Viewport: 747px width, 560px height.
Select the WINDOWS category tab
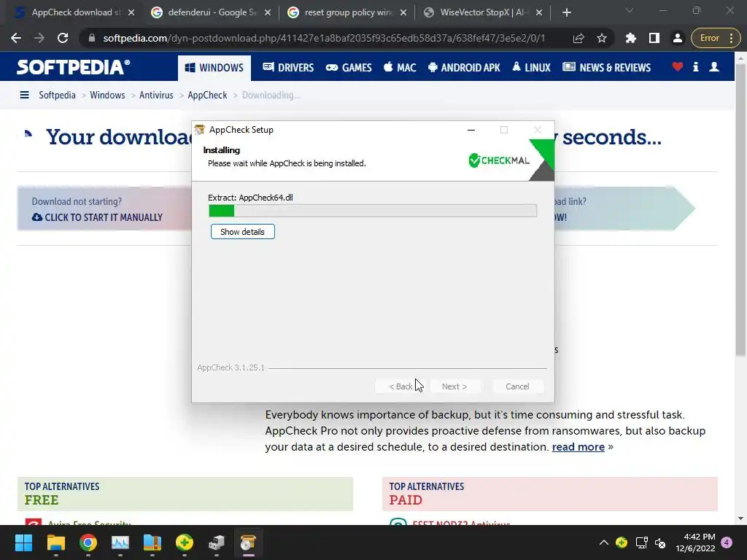pos(214,68)
